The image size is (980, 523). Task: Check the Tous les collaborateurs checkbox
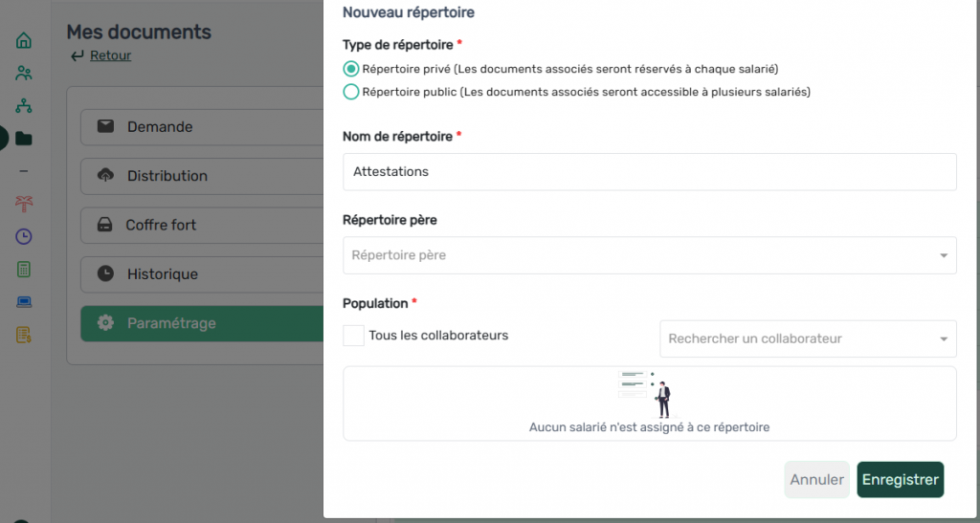[x=354, y=336]
